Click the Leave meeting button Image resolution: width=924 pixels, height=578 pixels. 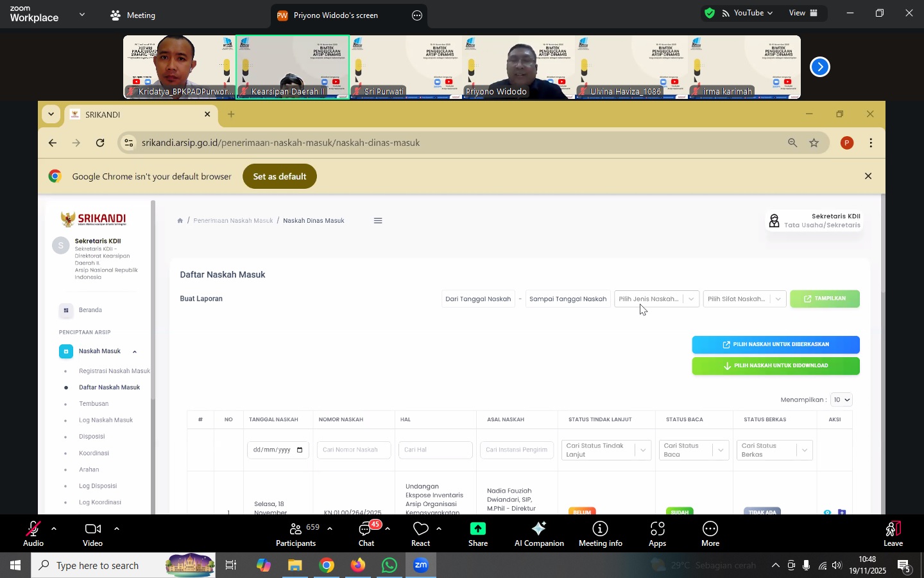[893, 533]
